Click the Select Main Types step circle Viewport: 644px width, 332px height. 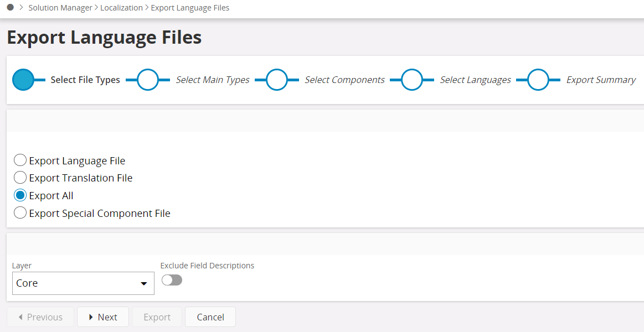148,80
